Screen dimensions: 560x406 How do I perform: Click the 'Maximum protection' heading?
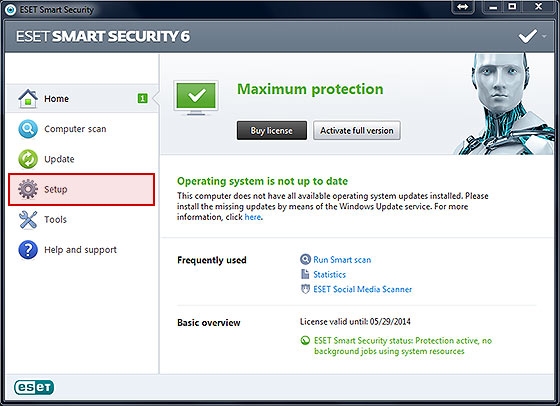(310, 89)
